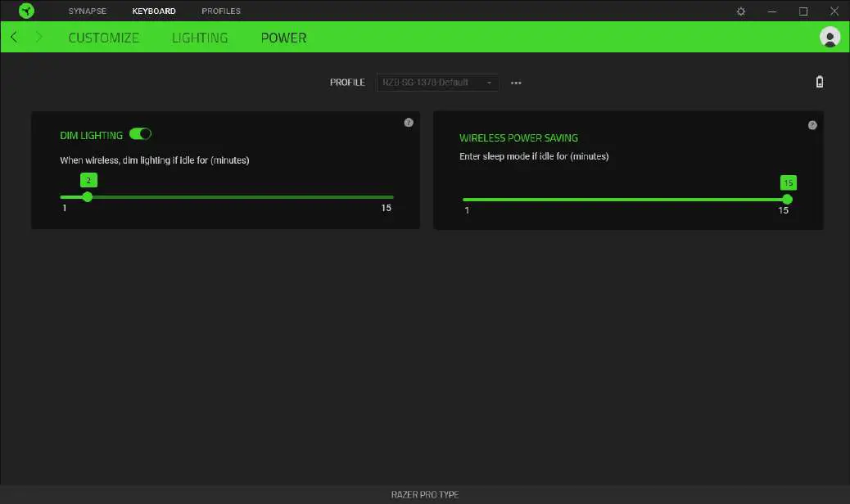This screenshot has height=504, width=850.
Task: Check the battery status icon
Action: (820, 82)
